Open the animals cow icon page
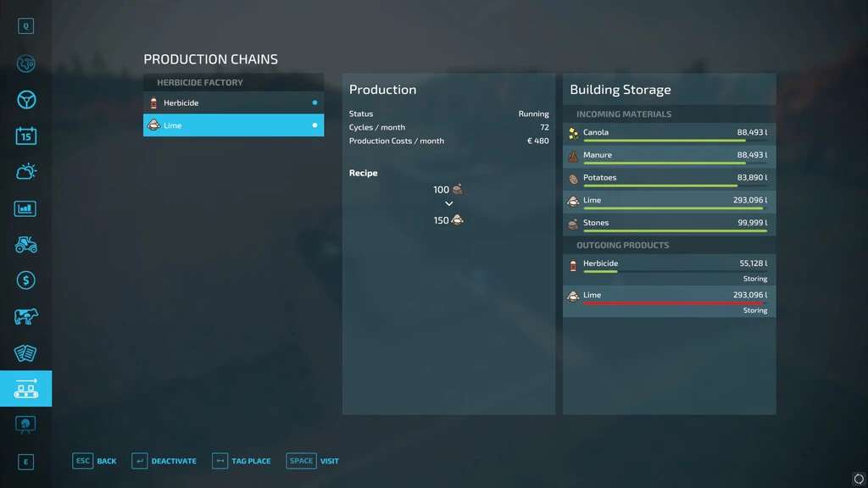 (x=25, y=317)
